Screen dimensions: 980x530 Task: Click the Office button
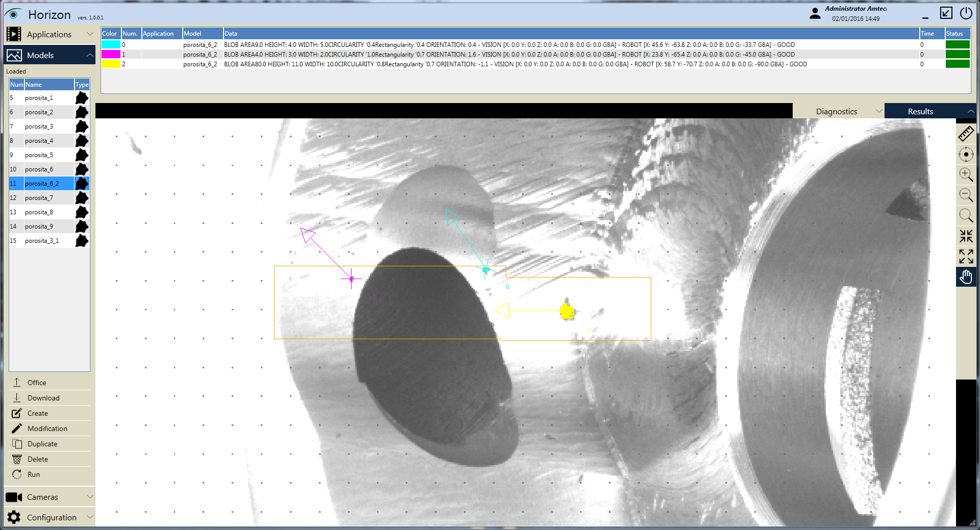(50, 383)
